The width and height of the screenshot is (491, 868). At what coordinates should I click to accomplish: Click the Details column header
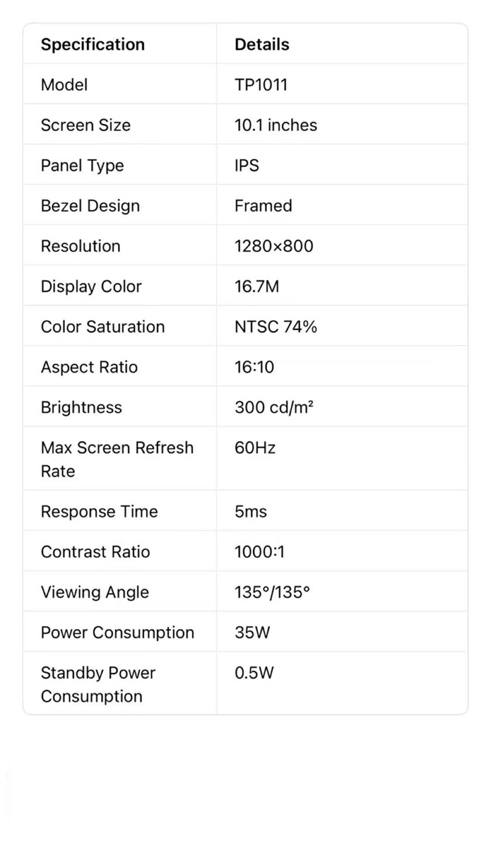(262, 44)
